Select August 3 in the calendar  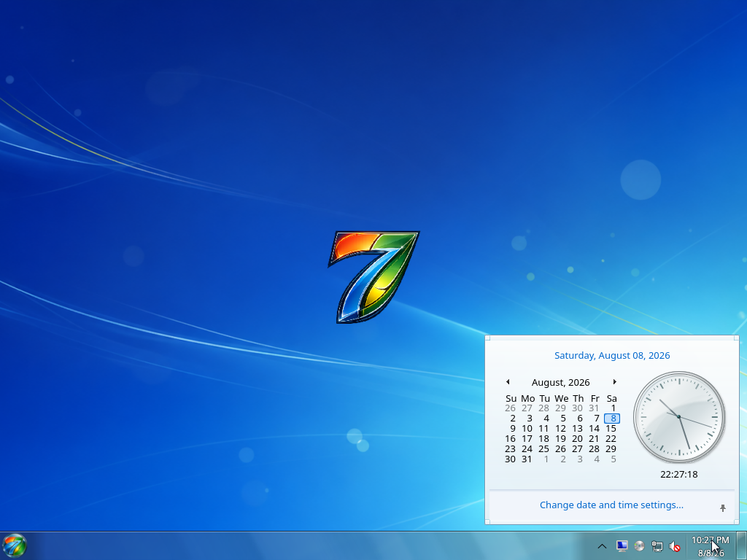[x=530, y=419]
